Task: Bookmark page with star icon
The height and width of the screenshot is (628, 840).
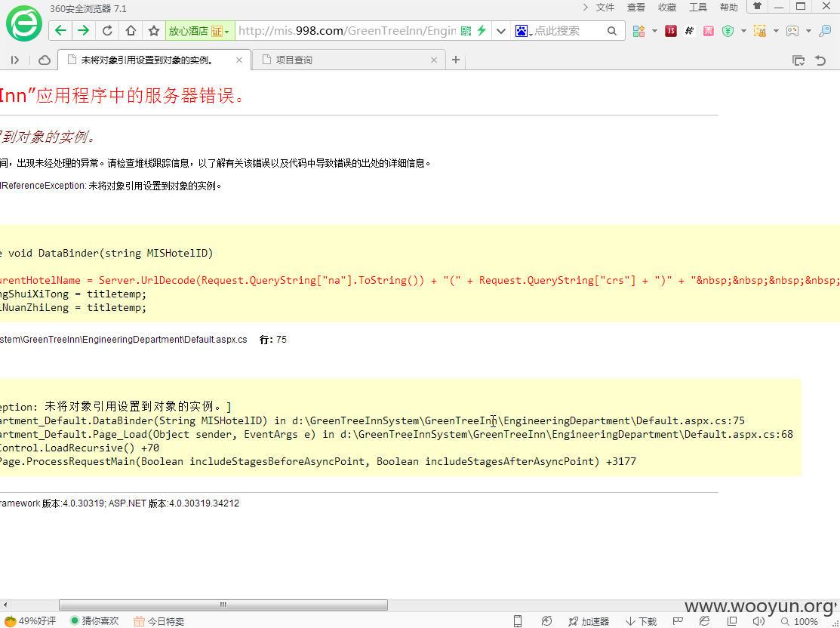Action: pyautogui.click(x=154, y=30)
